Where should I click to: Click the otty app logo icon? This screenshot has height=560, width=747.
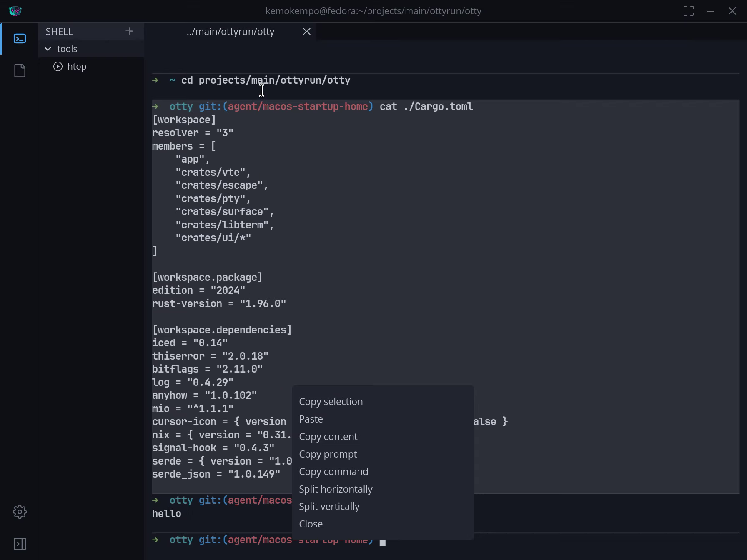pyautogui.click(x=15, y=11)
